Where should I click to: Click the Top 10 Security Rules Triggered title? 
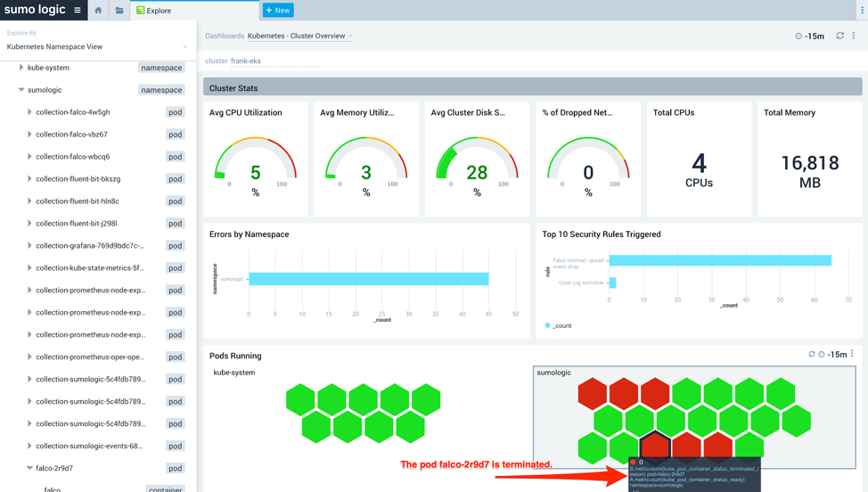pos(602,234)
